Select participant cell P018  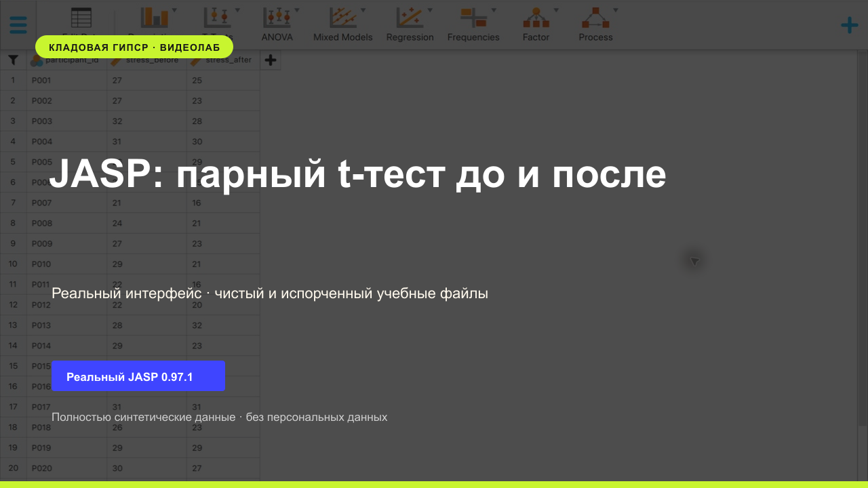point(66,427)
